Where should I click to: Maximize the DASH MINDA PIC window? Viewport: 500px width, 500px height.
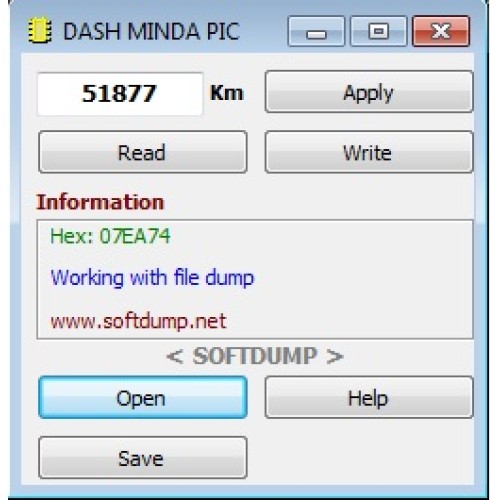[x=379, y=31]
